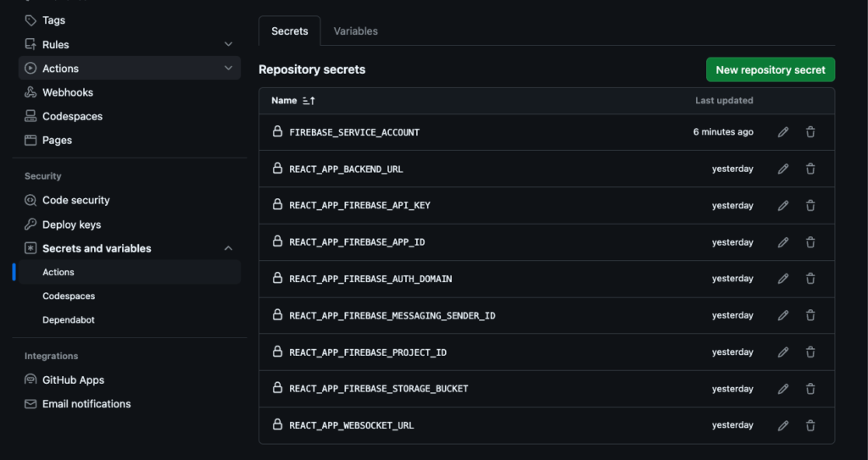Edit REACT_APP_FIREBASE_MESSAGING_SENDER_ID pencil icon
The width and height of the screenshot is (868, 460).
782,315
